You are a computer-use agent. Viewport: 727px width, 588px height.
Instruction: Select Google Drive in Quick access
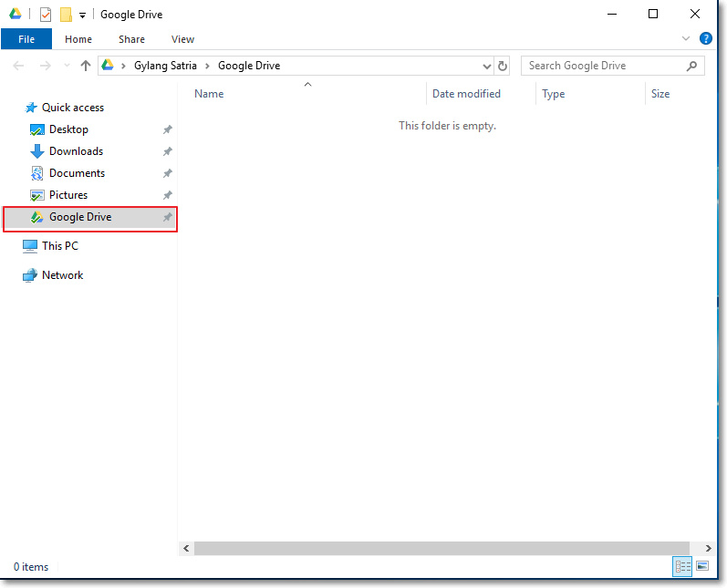(90, 219)
